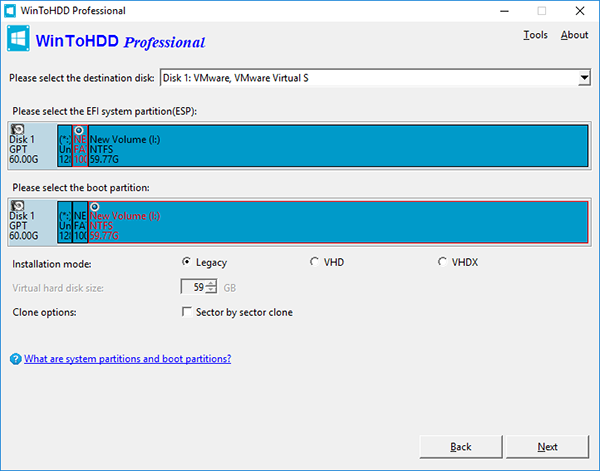This screenshot has width=600, height=471.
Task: Click the title bar app icon
Action: click(x=10, y=11)
